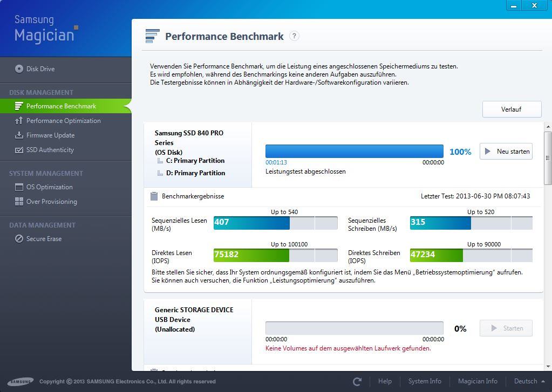Screen dimensions: 552x392
Task: Click the Benchmarkergebnisse clipboard icon
Action: [x=154, y=196]
